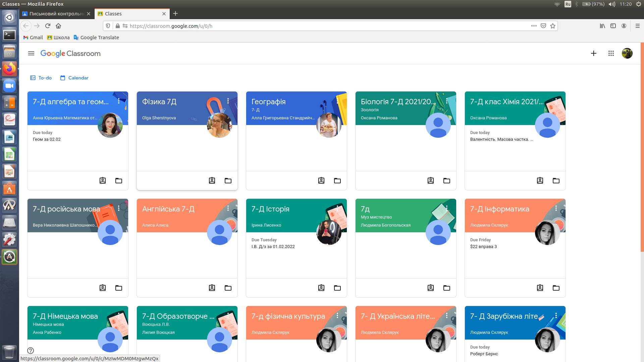The width and height of the screenshot is (644, 362).
Task: Open three-dot menu on the Фізика 7Д card
Action: (x=228, y=101)
